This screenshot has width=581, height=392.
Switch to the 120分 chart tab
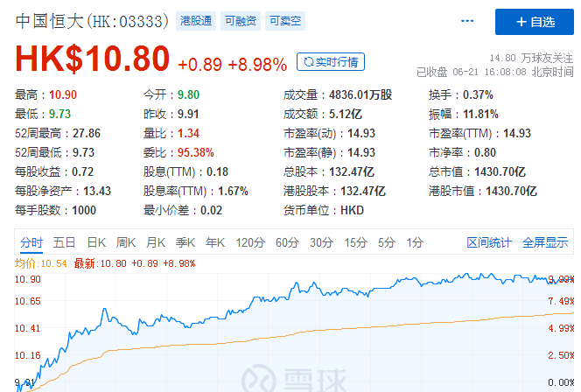[x=250, y=242]
